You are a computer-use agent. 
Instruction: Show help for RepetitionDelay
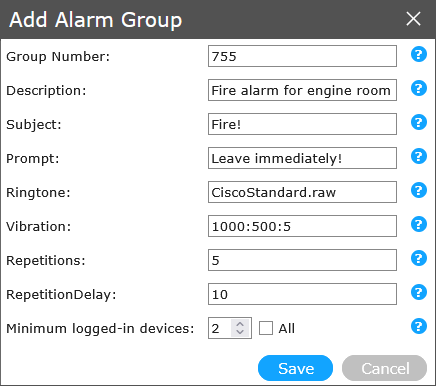[x=419, y=292]
